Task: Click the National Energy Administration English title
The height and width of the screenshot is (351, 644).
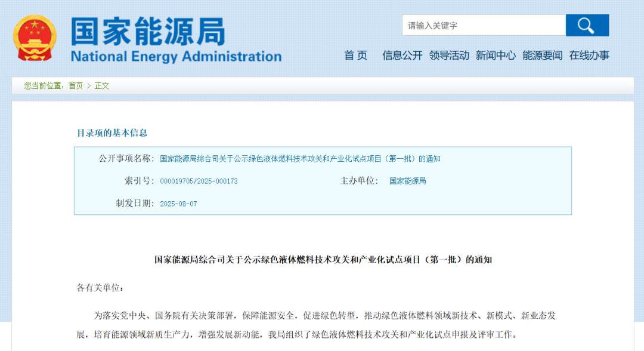Action: click(x=176, y=57)
